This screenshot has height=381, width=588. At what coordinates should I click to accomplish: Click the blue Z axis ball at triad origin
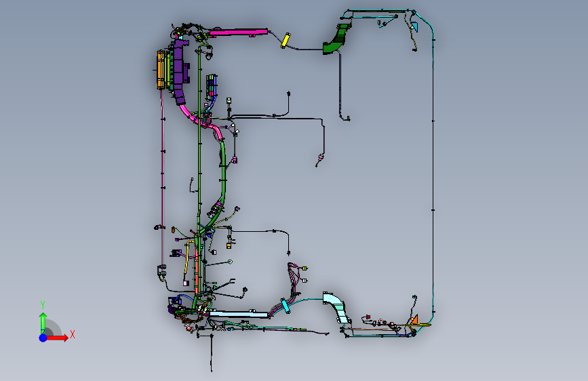[43, 338]
